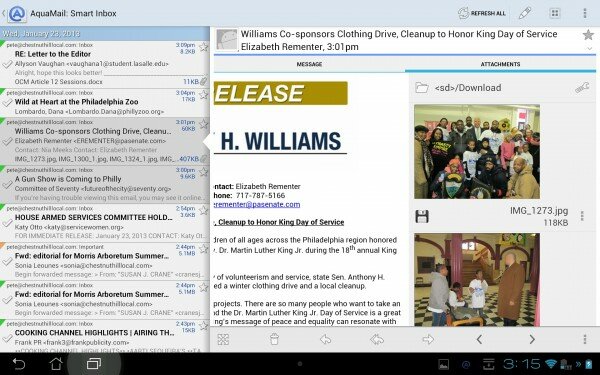Open options menu for IMG_1273.jpg
The width and height of the screenshot is (600, 375).
click(x=582, y=216)
